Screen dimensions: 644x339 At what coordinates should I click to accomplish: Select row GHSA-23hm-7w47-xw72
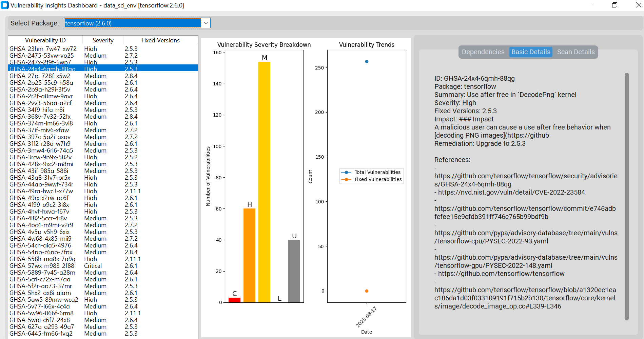[x=103, y=49]
